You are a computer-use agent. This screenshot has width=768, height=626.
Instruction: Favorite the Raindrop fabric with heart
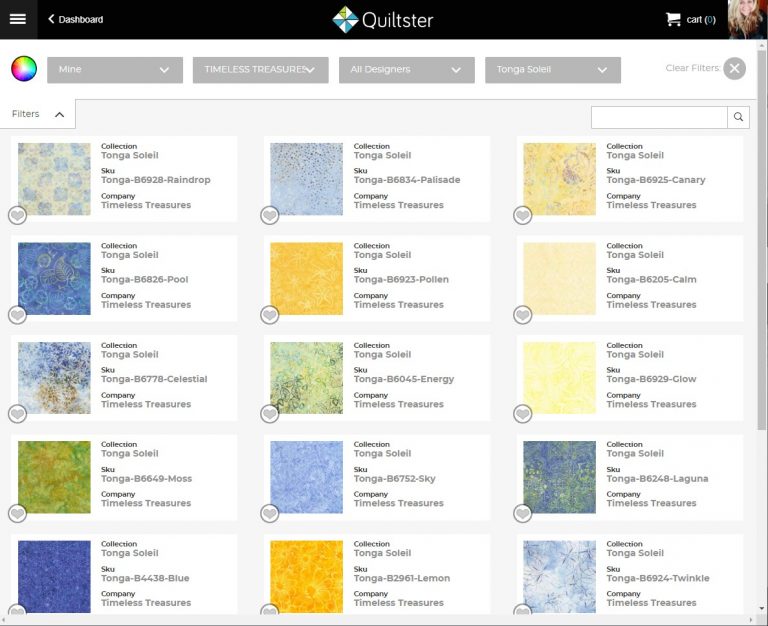18,216
